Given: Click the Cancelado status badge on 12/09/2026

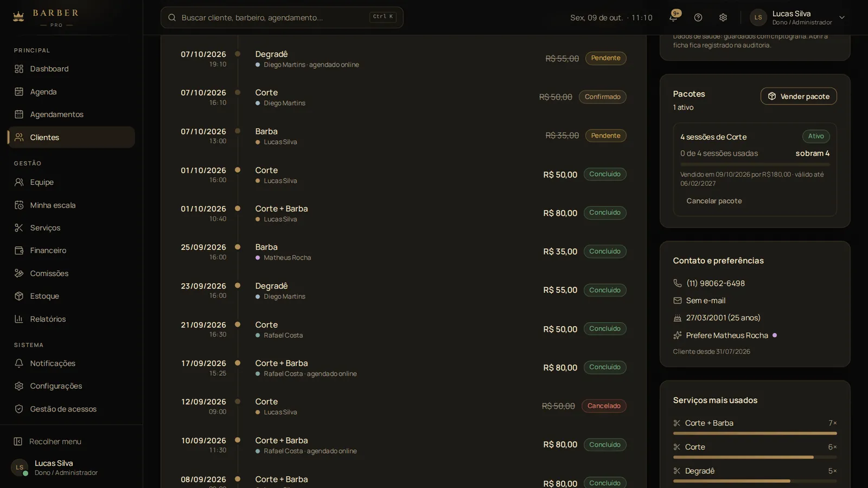Looking at the screenshot, I should pyautogui.click(x=604, y=406).
